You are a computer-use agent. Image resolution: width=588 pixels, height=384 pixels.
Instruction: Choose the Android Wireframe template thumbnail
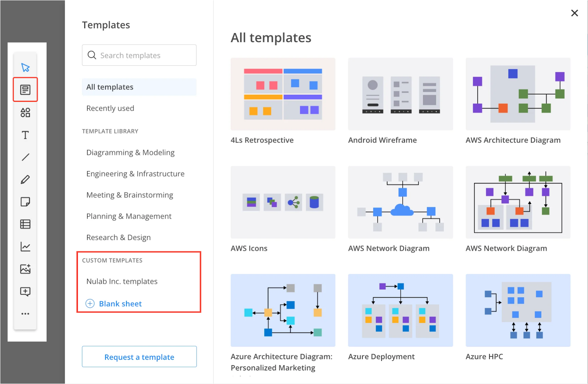pos(401,94)
